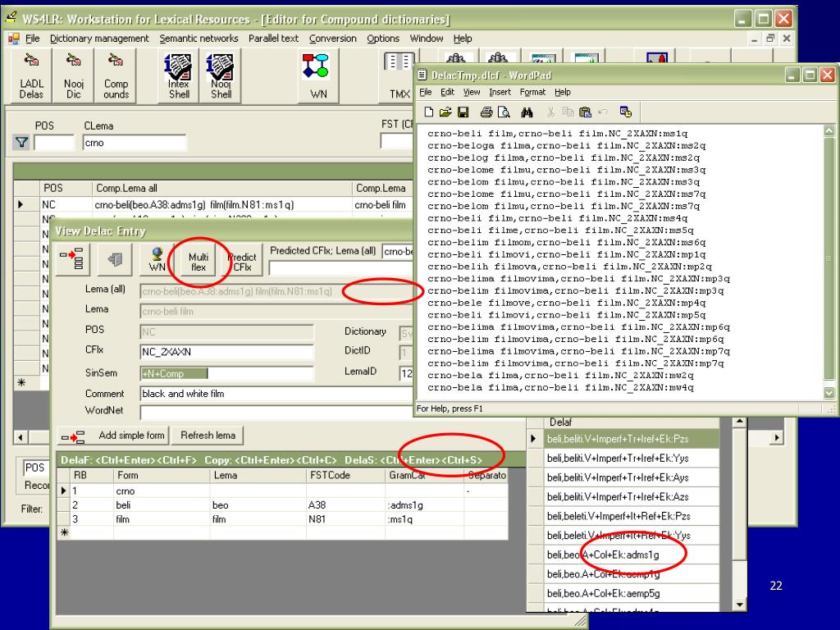Click FSTCode cell N81
This screenshot has width=840, height=630.
click(x=345, y=519)
